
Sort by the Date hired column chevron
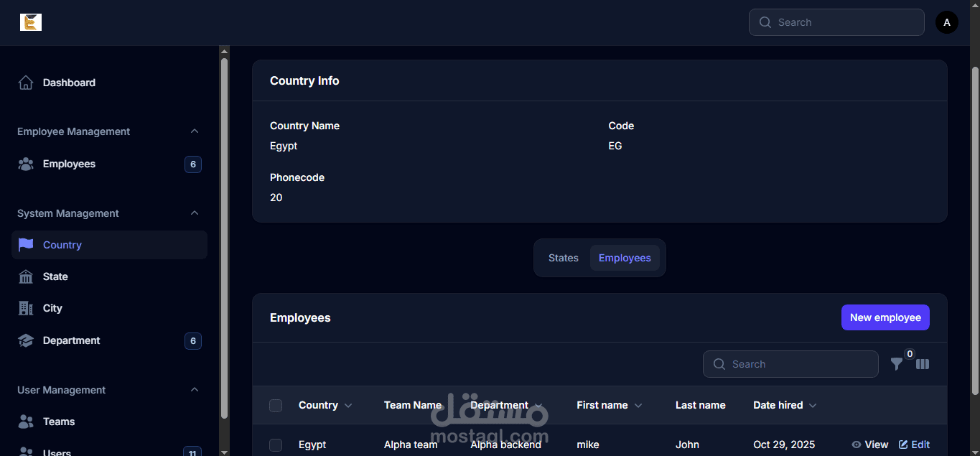[x=813, y=406]
